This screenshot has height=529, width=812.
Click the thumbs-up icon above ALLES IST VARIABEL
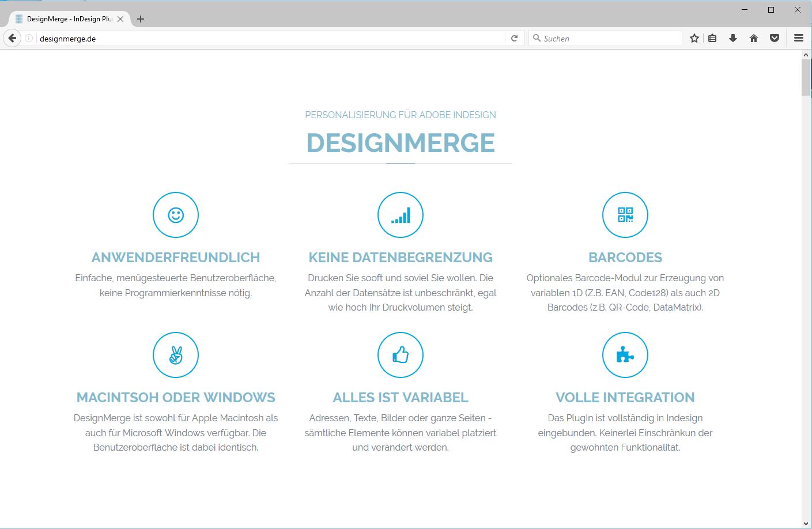point(400,355)
